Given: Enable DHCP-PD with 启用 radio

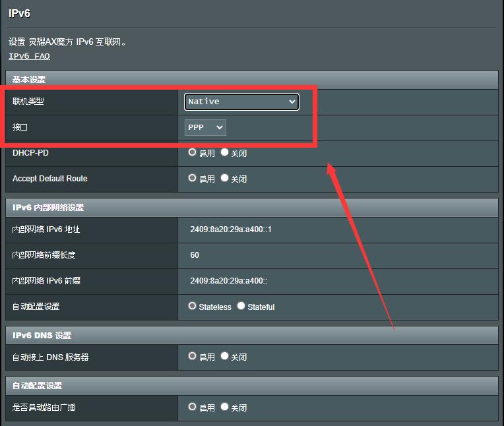Looking at the screenshot, I should [193, 152].
